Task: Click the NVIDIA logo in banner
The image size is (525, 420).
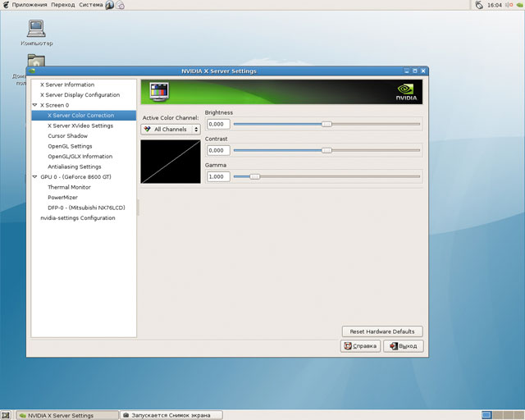Action: point(407,92)
